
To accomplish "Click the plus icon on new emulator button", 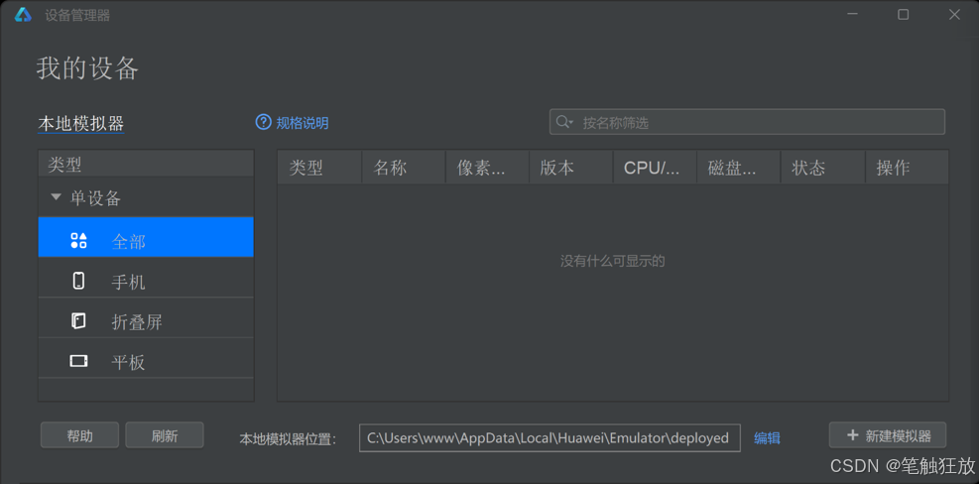I will pos(852,435).
